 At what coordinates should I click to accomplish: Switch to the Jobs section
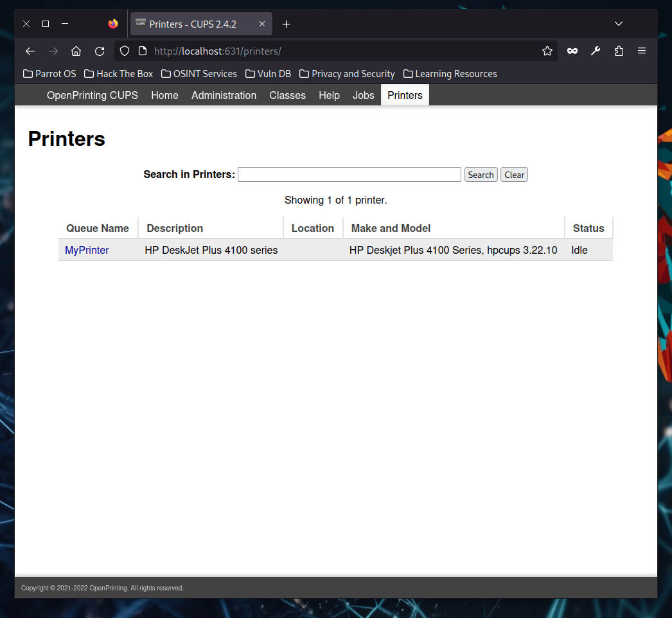363,95
